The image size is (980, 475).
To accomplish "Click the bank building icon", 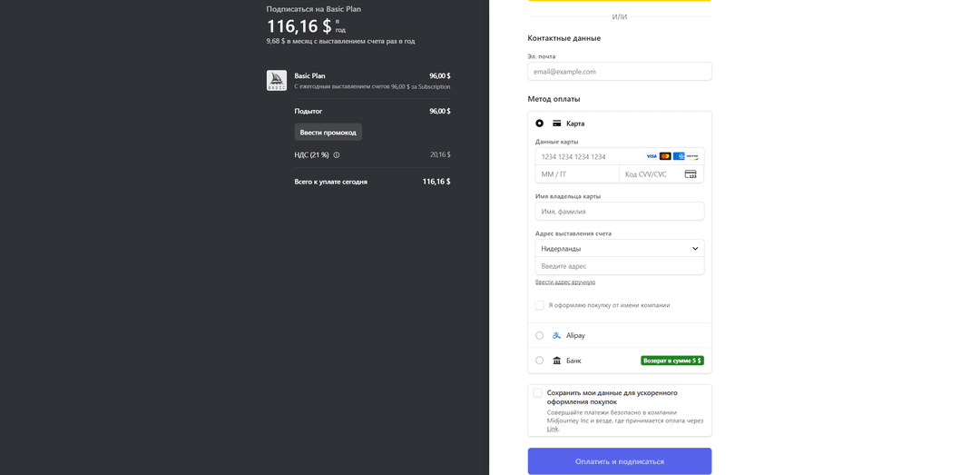I will click(x=557, y=361).
